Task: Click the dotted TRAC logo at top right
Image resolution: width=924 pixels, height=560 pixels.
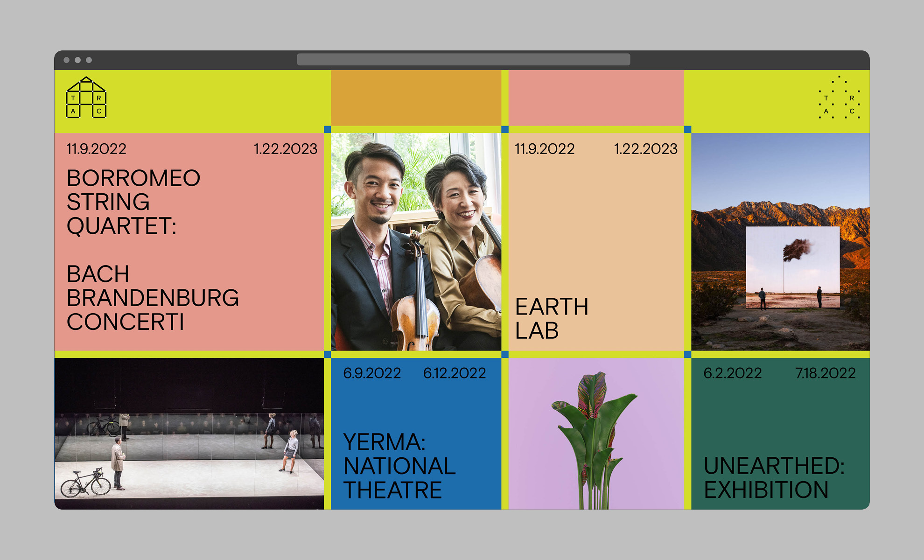Action: pyautogui.click(x=839, y=97)
